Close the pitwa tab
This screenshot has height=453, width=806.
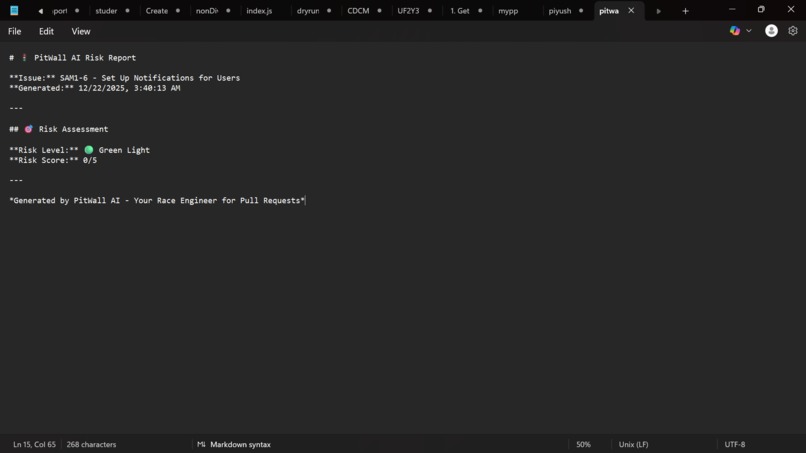pyautogui.click(x=631, y=10)
